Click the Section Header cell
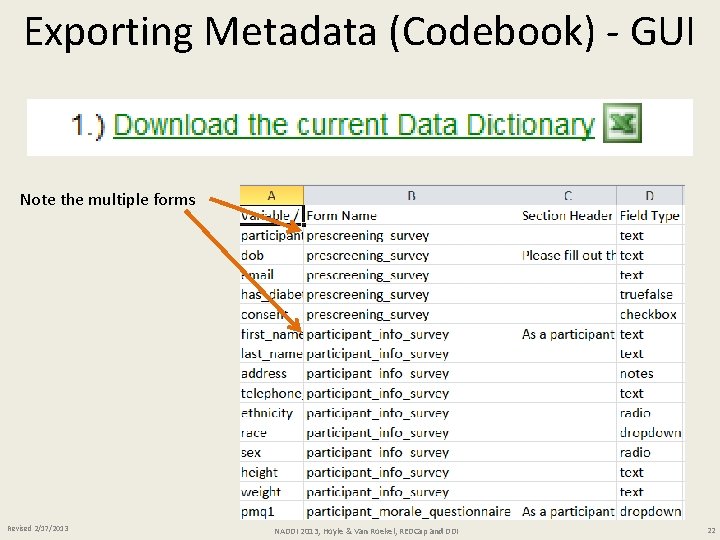720x540 pixels. (566, 215)
